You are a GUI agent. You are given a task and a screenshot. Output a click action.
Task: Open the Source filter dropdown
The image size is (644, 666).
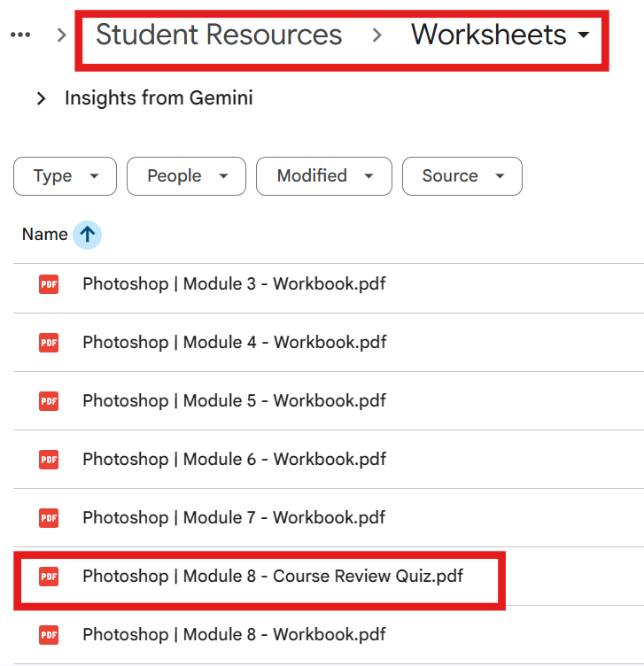pyautogui.click(x=462, y=176)
